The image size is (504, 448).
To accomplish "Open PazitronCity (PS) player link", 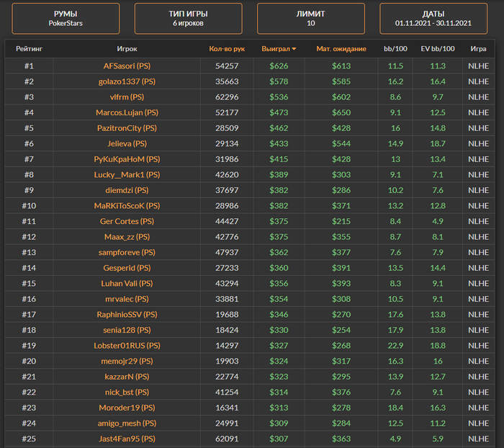I will [x=127, y=127].
